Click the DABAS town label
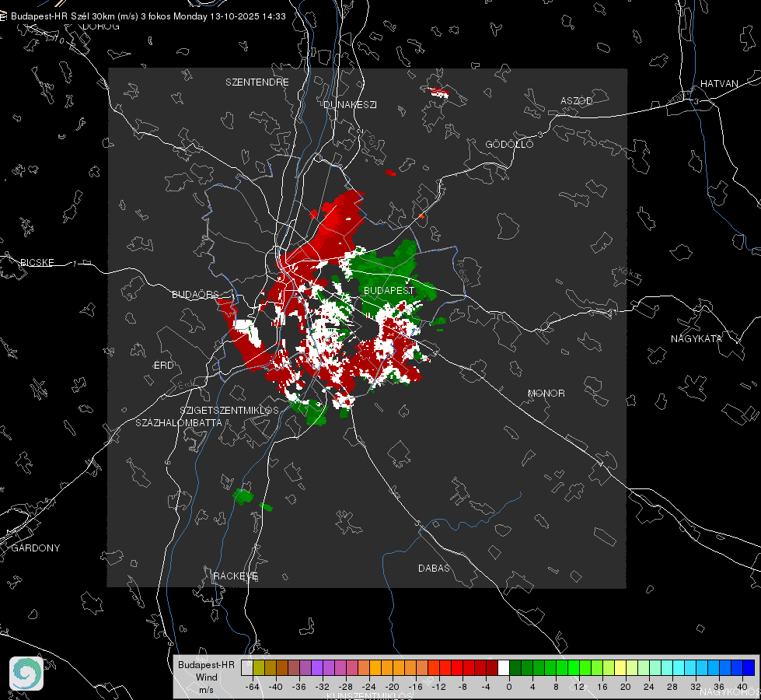The width and height of the screenshot is (761, 700). (x=434, y=569)
